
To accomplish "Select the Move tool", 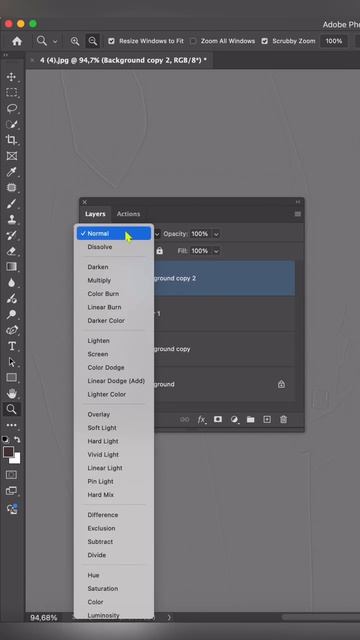I will click(11, 77).
